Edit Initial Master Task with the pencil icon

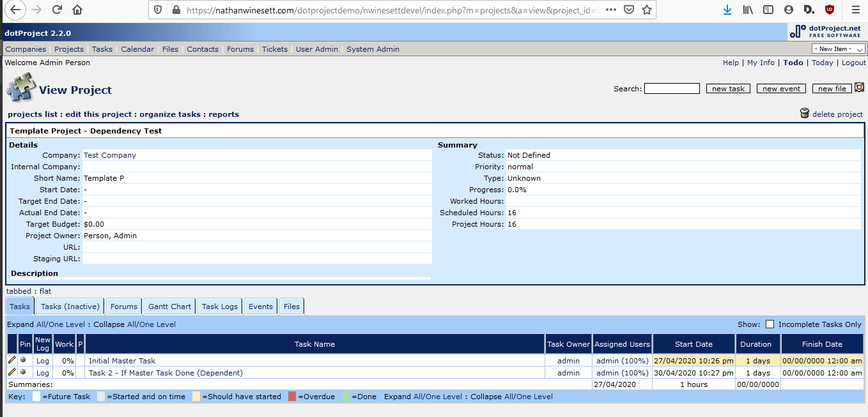[x=11, y=360]
